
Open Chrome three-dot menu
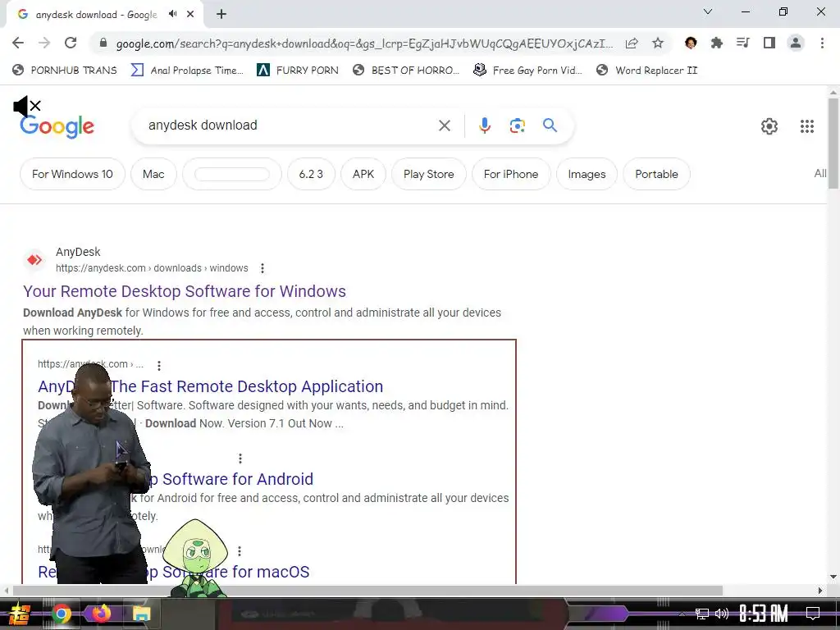coord(822,43)
